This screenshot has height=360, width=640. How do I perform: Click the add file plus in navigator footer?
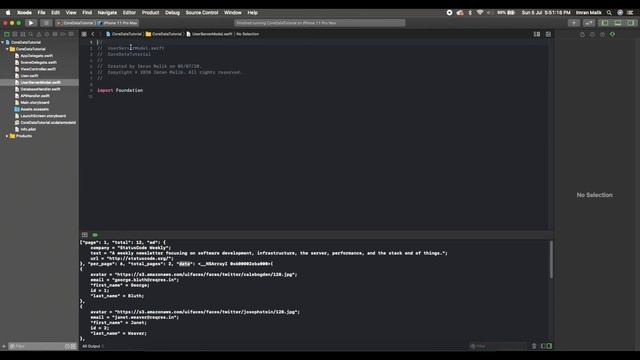point(4,346)
